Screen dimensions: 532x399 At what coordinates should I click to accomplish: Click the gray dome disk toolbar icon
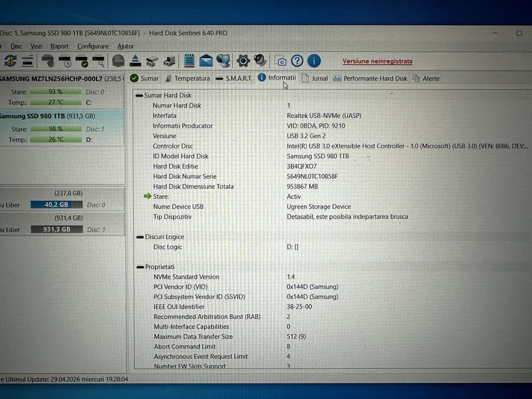[x=119, y=61]
